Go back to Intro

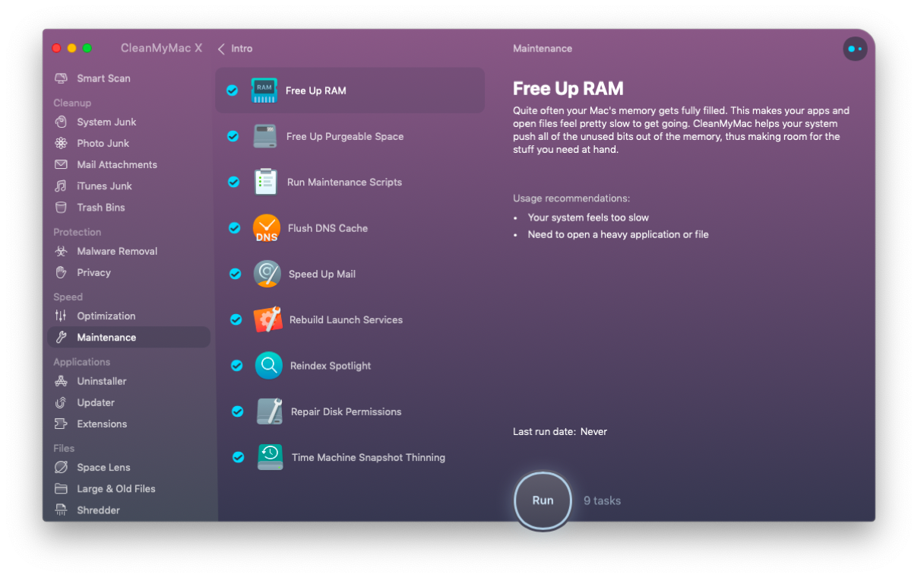click(x=235, y=49)
